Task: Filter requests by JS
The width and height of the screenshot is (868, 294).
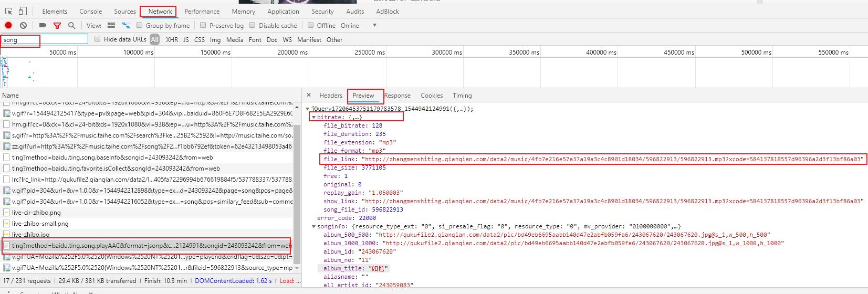Action: click(186, 39)
